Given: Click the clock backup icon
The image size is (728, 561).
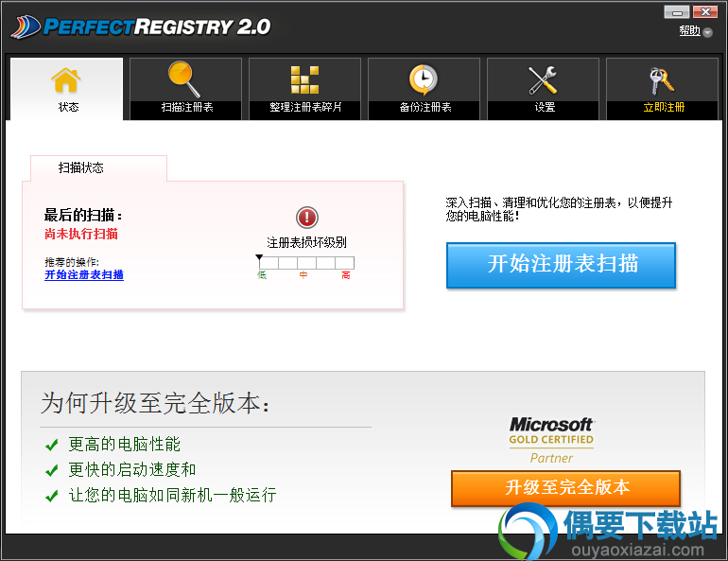Looking at the screenshot, I should [x=423, y=79].
